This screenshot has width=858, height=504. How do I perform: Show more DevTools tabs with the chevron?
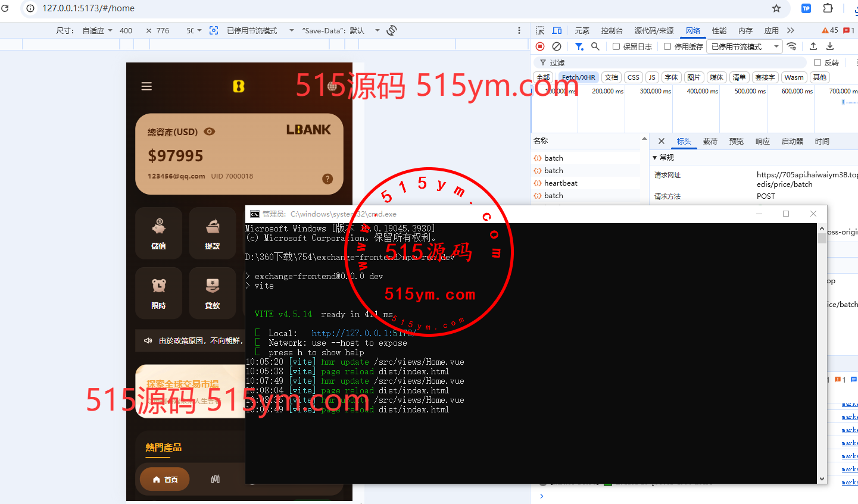point(791,30)
